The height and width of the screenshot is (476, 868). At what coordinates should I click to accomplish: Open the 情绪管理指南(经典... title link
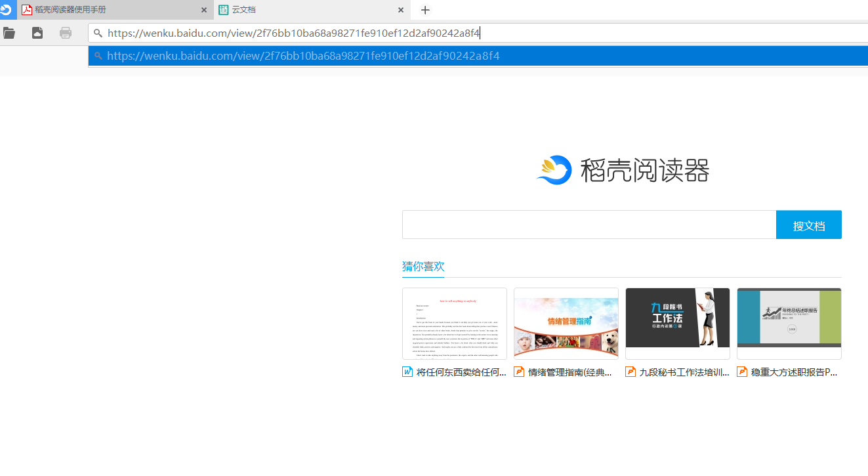point(570,372)
